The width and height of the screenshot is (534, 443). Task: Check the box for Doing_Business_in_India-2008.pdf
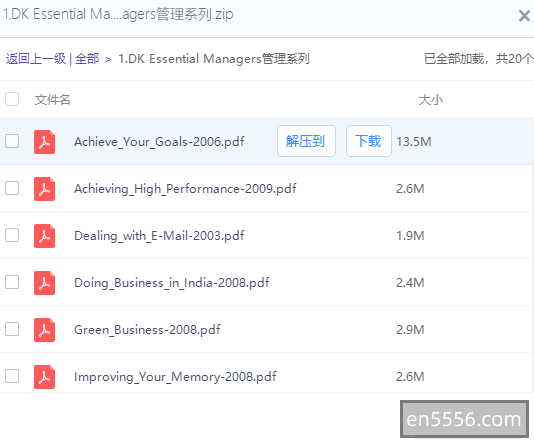click(x=12, y=282)
